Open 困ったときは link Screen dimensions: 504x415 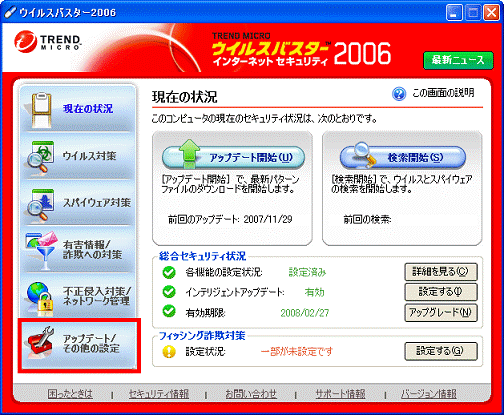(x=70, y=394)
